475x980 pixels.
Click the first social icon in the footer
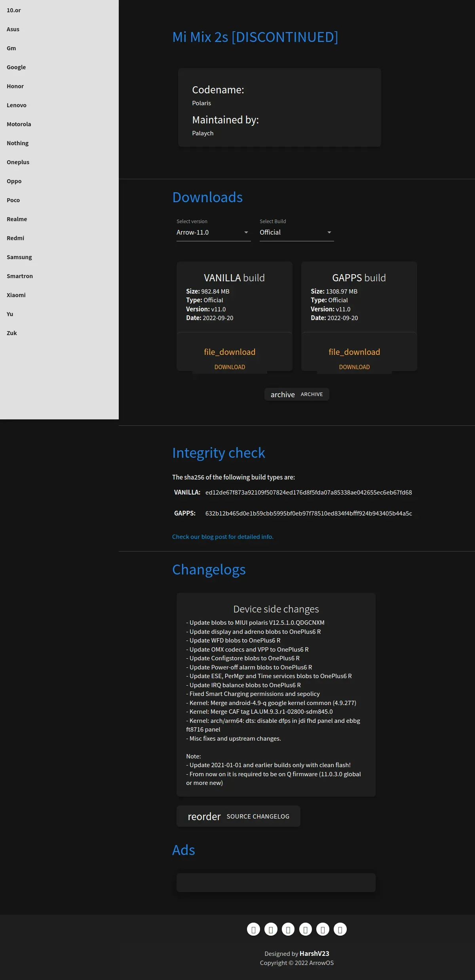click(253, 929)
